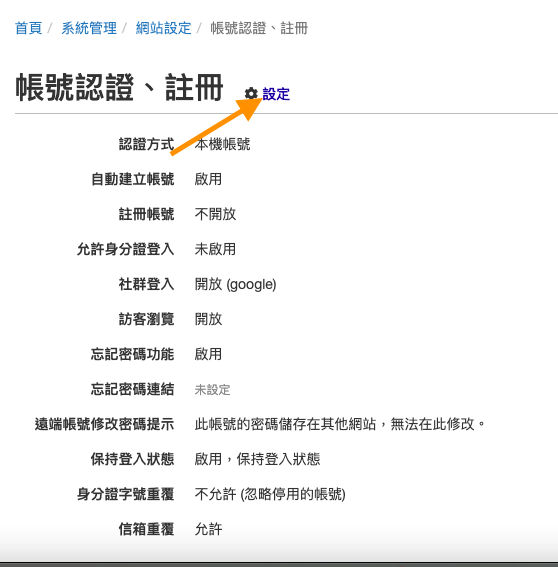The height and width of the screenshot is (567, 558).
Task: Click 允許 value beside 信箱重覆
Action: (x=208, y=529)
